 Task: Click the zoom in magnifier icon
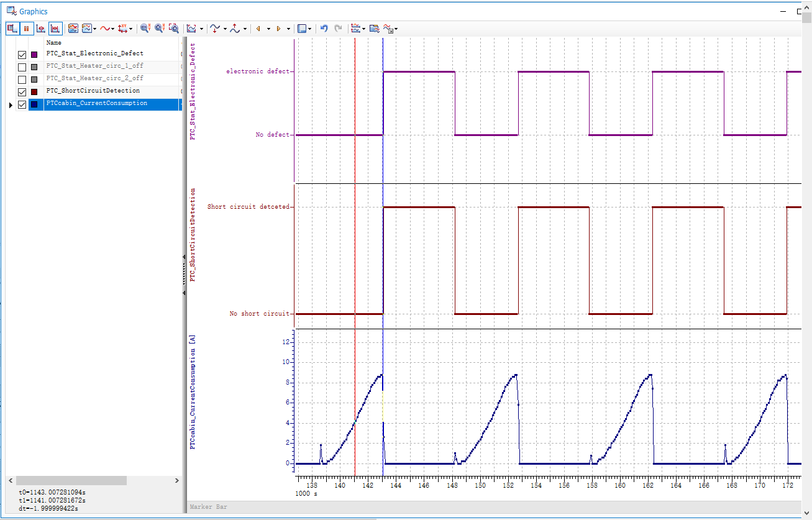click(x=159, y=29)
